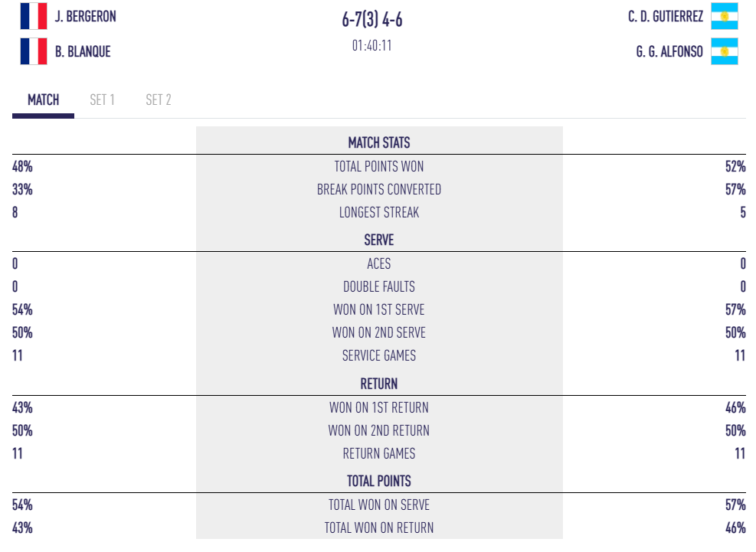
Task: Click the French flag beside B. Blanque
Action: pos(34,51)
